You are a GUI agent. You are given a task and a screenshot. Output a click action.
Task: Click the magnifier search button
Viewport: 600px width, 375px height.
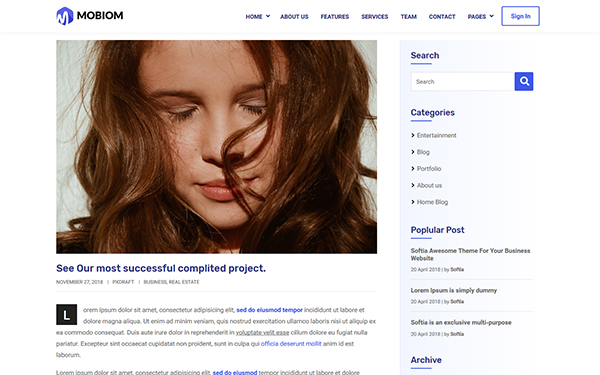(524, 82)
